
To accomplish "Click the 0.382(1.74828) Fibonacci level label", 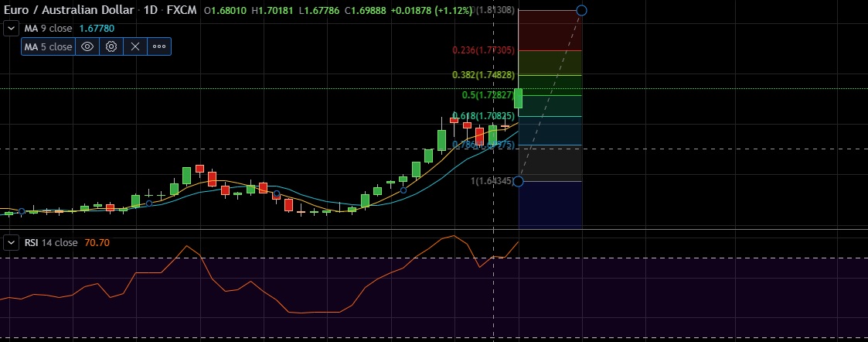I will click(483, 75).
